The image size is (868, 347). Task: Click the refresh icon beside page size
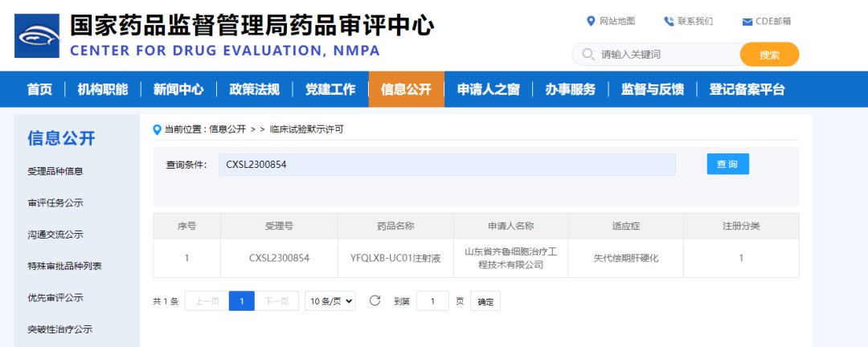[375, 301]
